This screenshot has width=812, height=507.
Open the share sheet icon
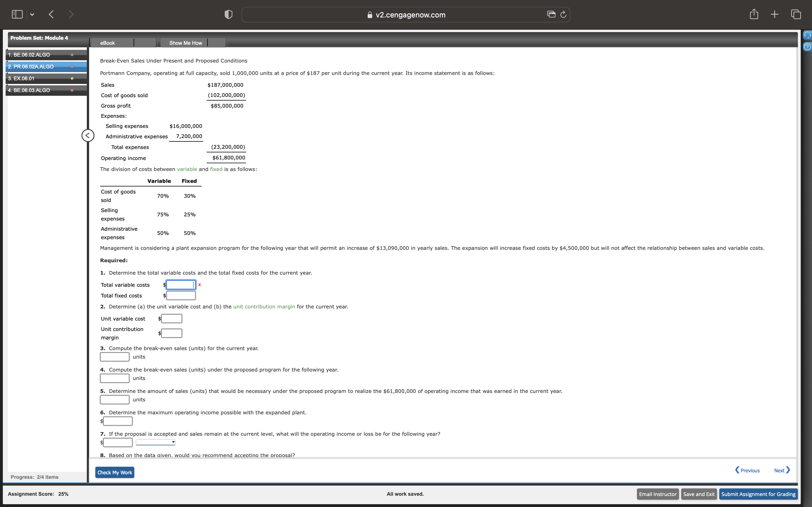click(x=754, y=14)
